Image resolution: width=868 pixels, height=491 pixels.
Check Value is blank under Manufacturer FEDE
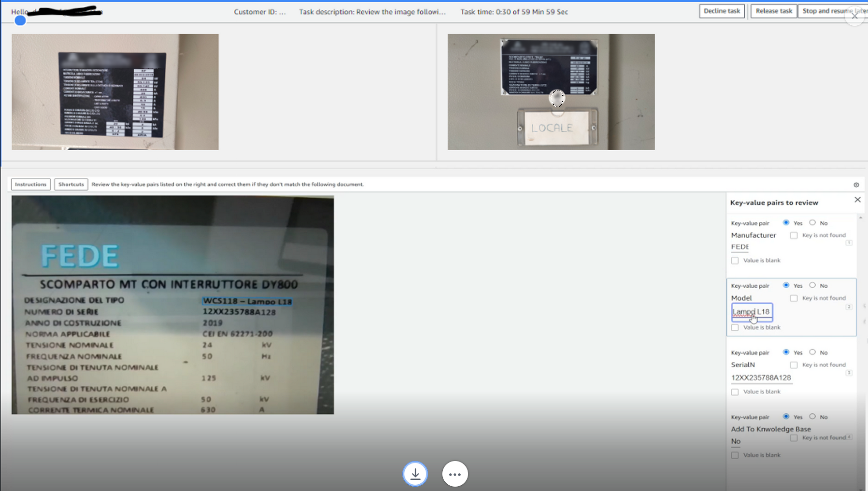735,260
